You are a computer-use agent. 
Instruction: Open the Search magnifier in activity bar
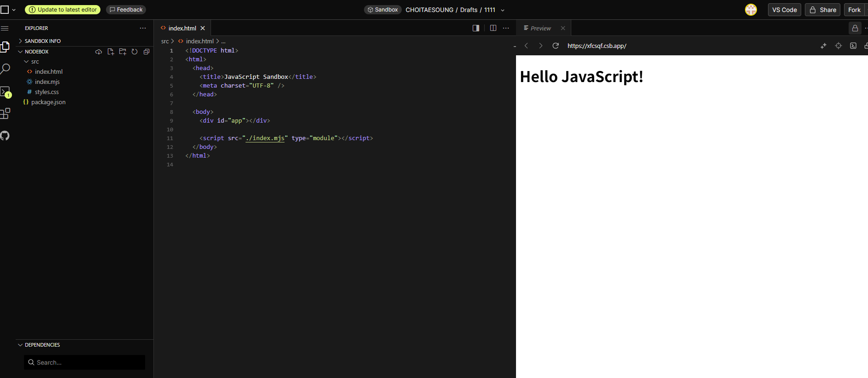[x=5, y=69]
